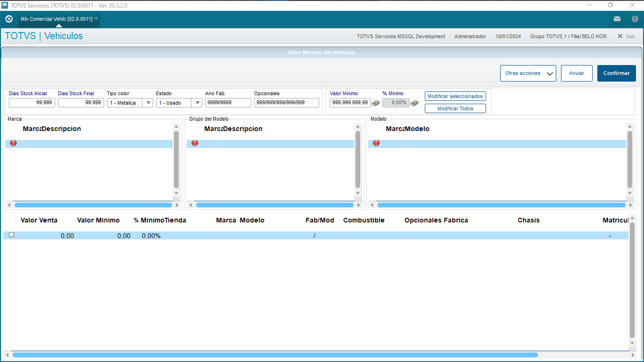This screenshot has width=644, height=362.
Task: Click the Administrador user label
Action: [x=470, y=36]
